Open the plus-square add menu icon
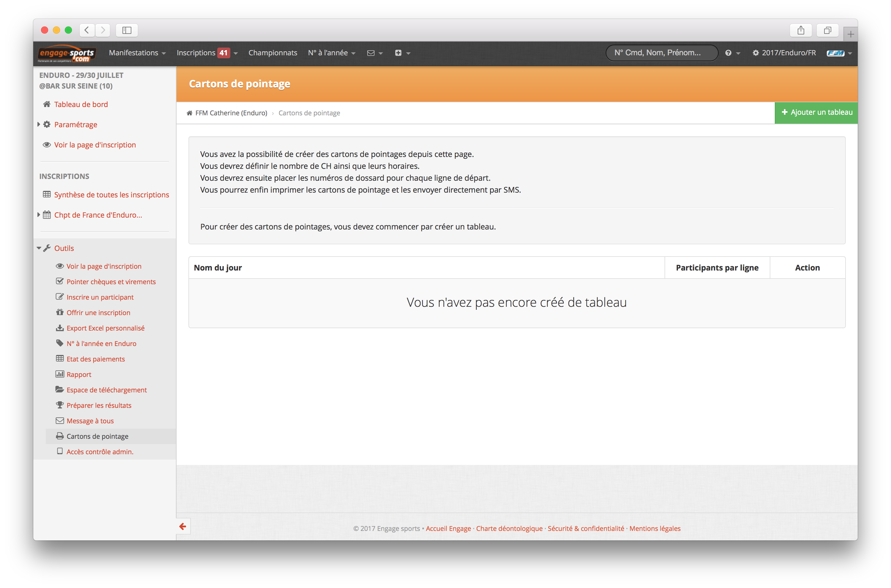891x588 pixels. (398, 53)
